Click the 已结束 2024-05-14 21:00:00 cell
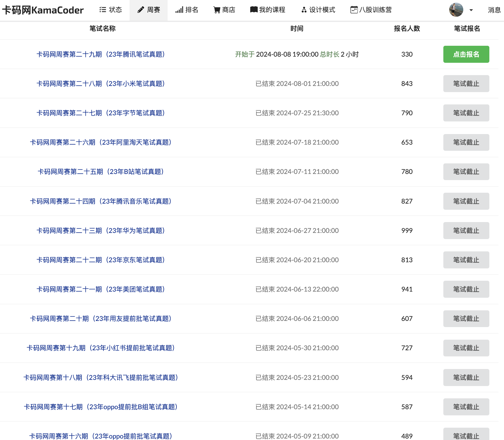 (x=297, y=407)
